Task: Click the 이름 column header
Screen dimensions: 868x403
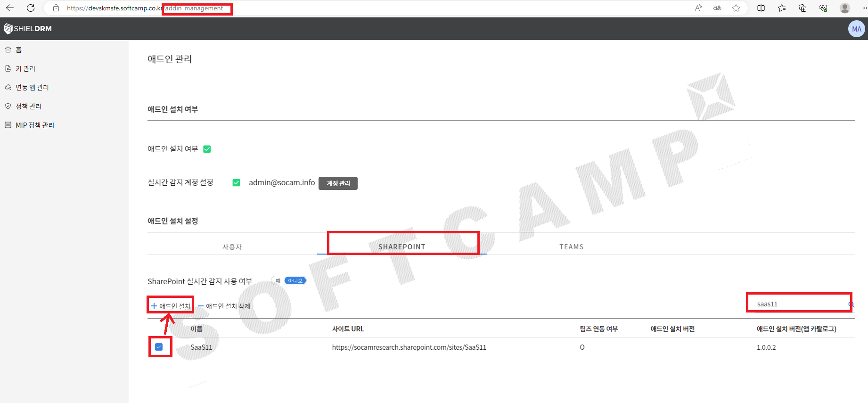Action: coord(197,329)
